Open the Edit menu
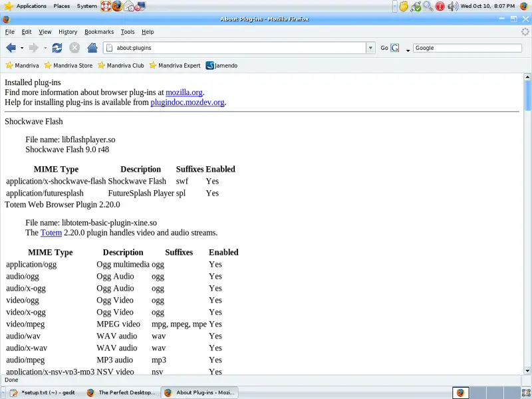Image resolution: width=532 pixels, height=399 pixels. (27, 32)
